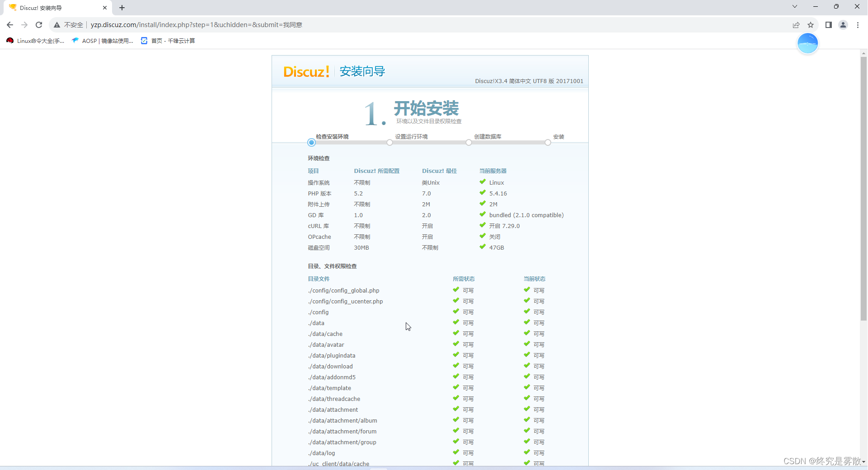Click the page vertical scrollbar thumb
The width and height of the screenshot is (868, 470).
coord(863,189)
